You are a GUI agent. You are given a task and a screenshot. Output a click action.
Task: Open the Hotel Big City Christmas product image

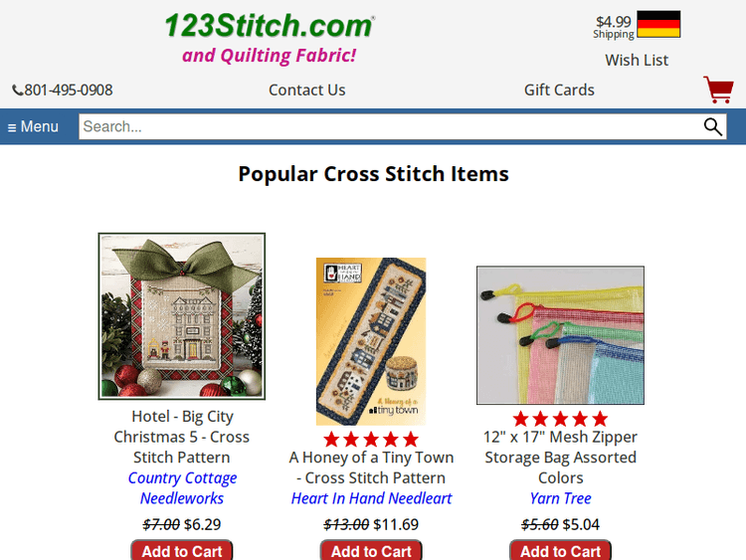182,316
